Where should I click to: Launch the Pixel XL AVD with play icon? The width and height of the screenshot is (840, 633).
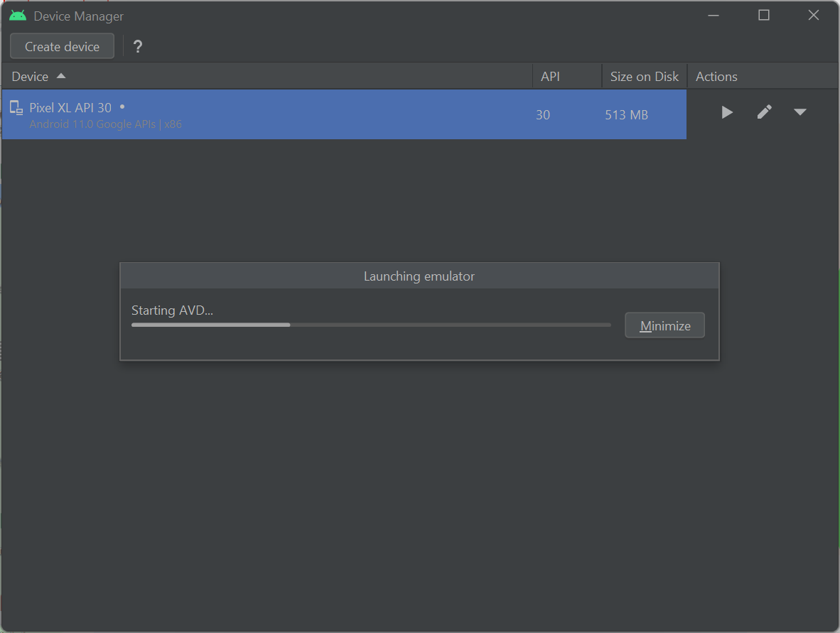(x=726, y=112)
